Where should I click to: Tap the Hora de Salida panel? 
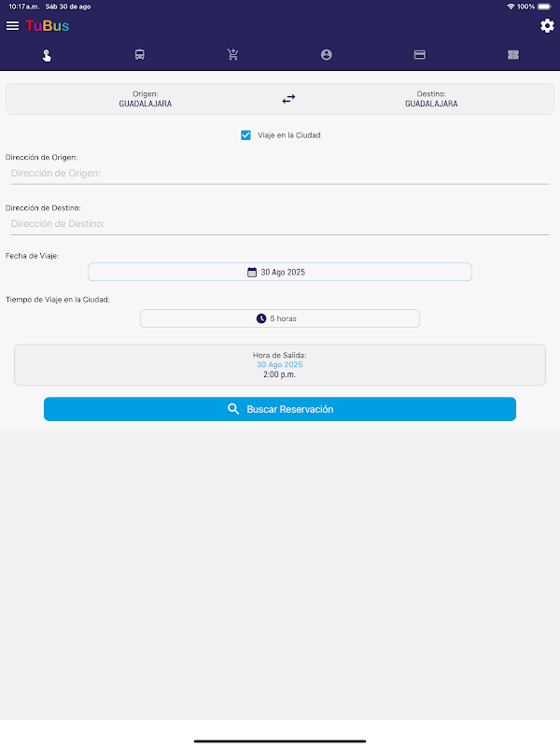point(280,364)
